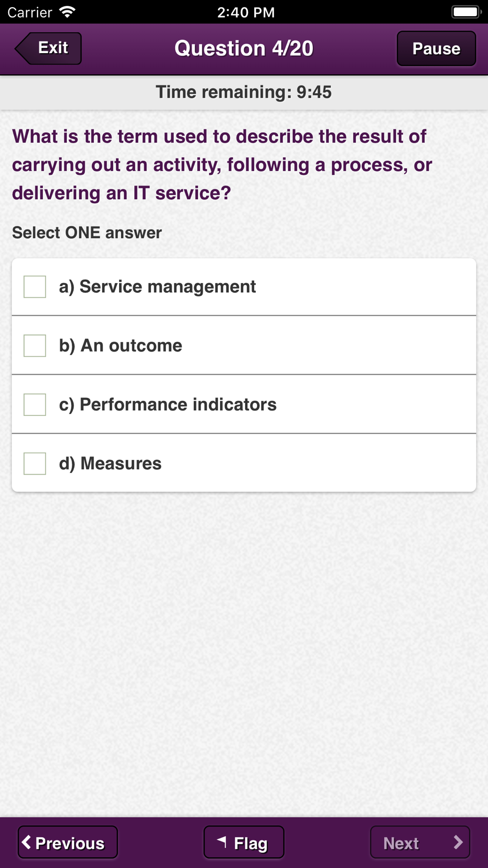The image size is (488, 868).
Task: Tap the Exit back-arrow button
Action: 49,48
